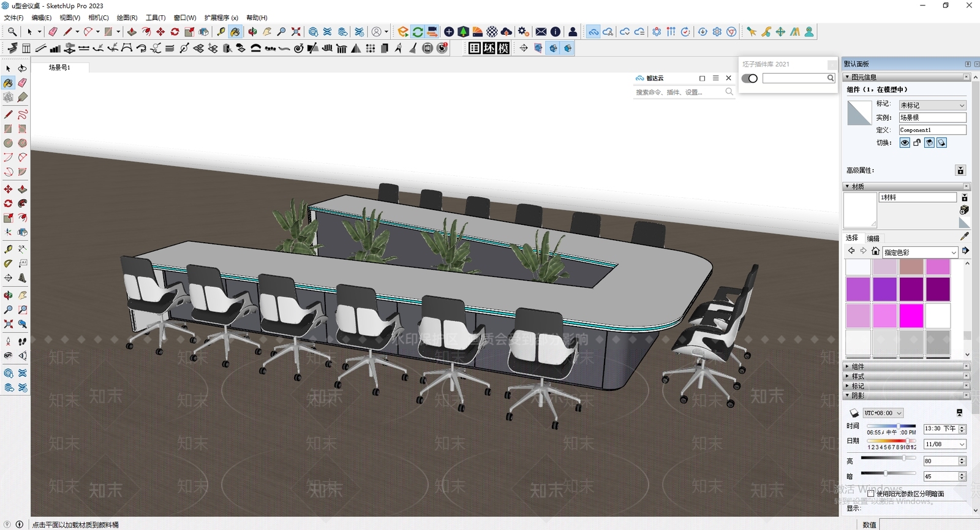The height and width of the screenshot is (530, 980).
Task: Toggle the plugin library switch
Action: coord(750,78)
